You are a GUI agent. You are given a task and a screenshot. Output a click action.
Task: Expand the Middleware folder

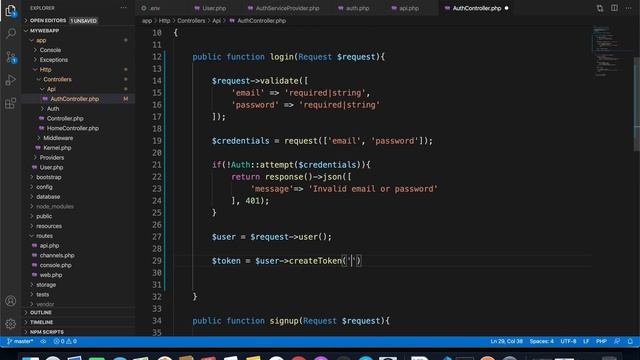(58, 138)
